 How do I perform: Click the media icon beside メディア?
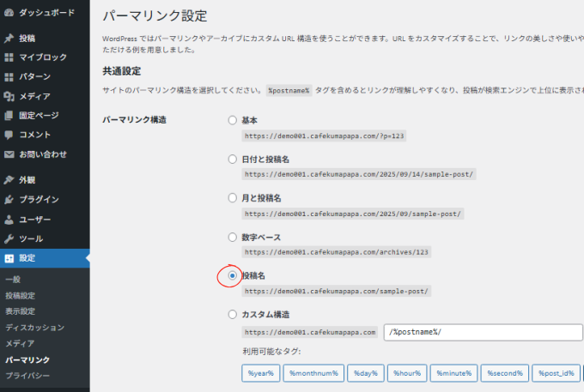(9, 96)
